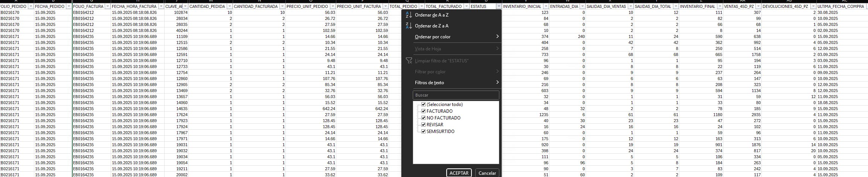Open the TOTAL_PEDIDO filter dropdown
Image resolution: width=868 pixels, height=177 pixels.
pos(421,6)
